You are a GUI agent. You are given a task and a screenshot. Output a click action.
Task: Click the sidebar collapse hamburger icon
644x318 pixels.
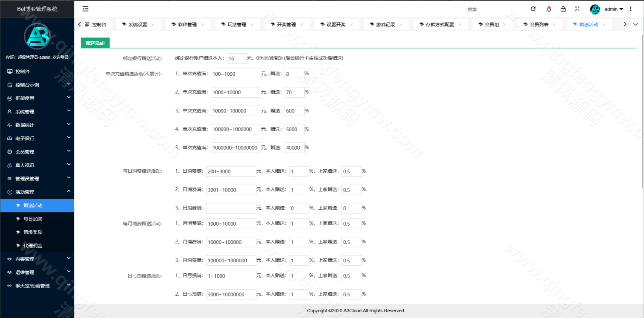coord(86,9)
